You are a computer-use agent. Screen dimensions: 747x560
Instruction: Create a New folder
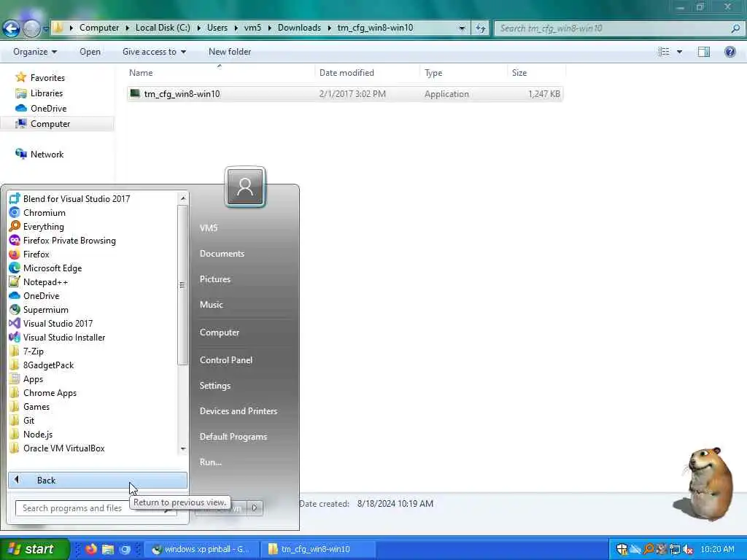230,52
